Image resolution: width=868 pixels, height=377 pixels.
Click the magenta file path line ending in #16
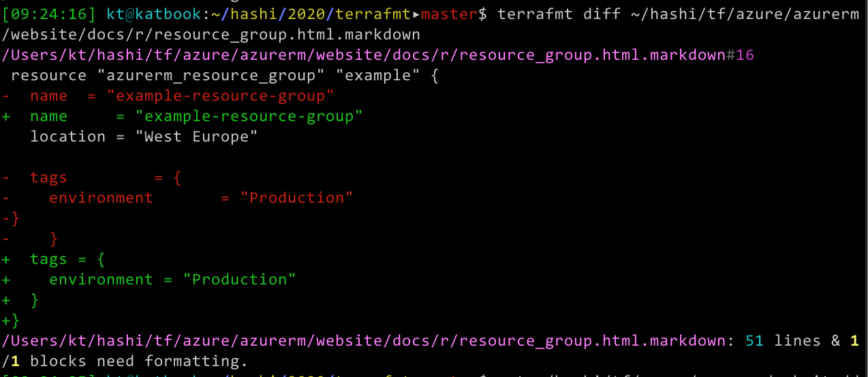click(x=378, y=54)
